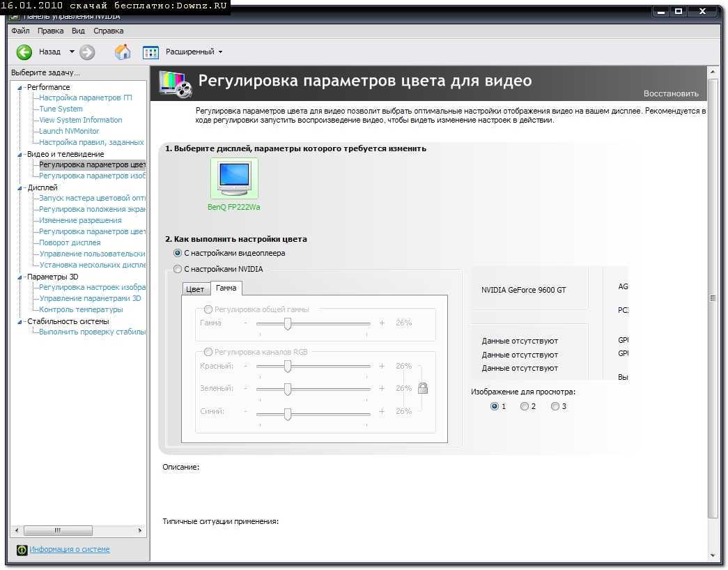
Task: Click the minus button on Зеленый row
Action: (x=246, y=388)
